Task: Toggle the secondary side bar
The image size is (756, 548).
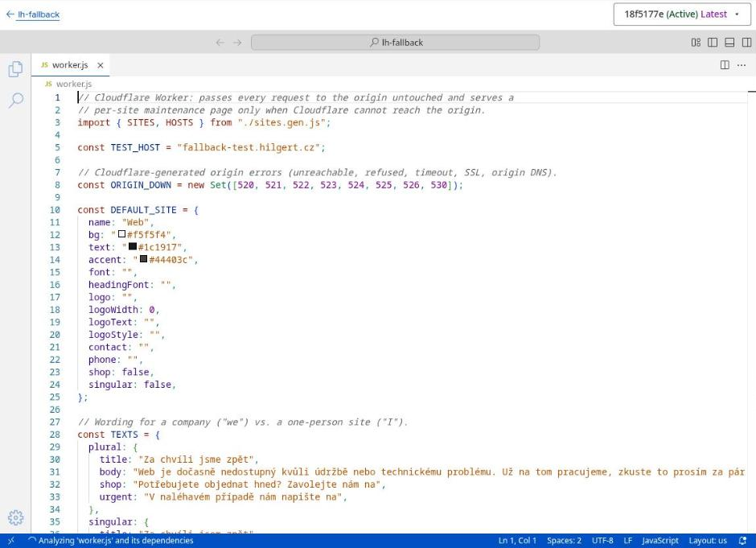Action: (746, 43)
